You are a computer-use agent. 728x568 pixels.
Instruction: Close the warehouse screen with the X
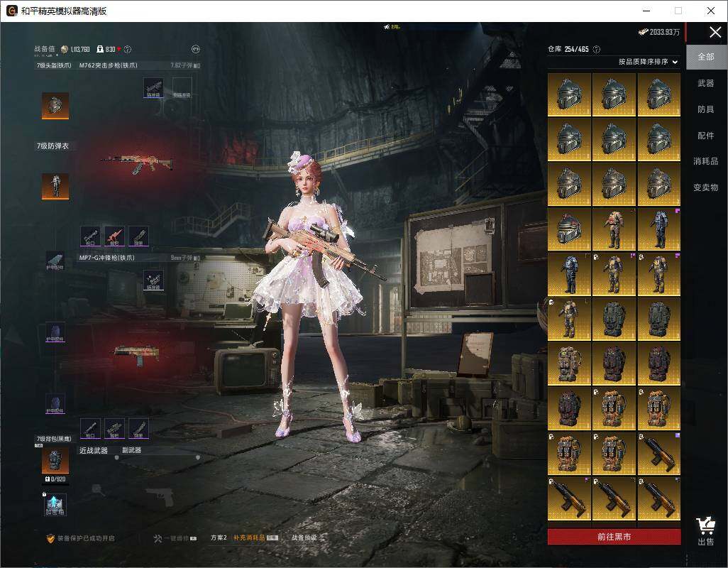715,32
